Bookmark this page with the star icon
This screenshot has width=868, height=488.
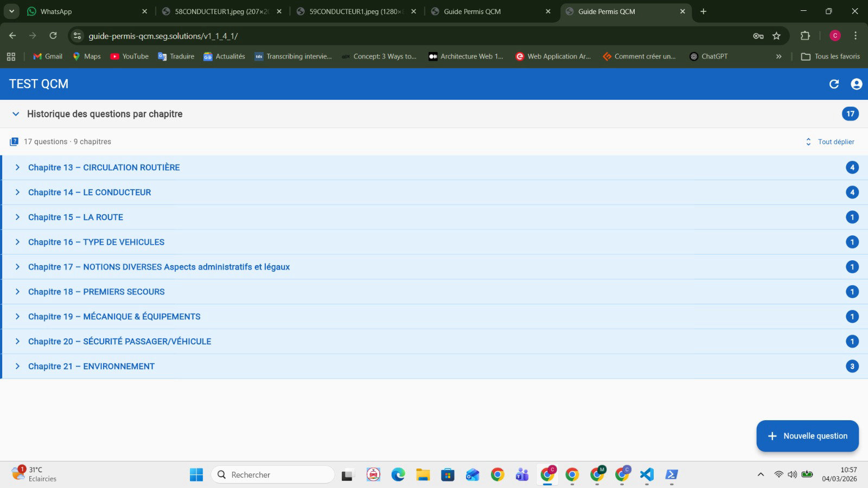point(776,36)
